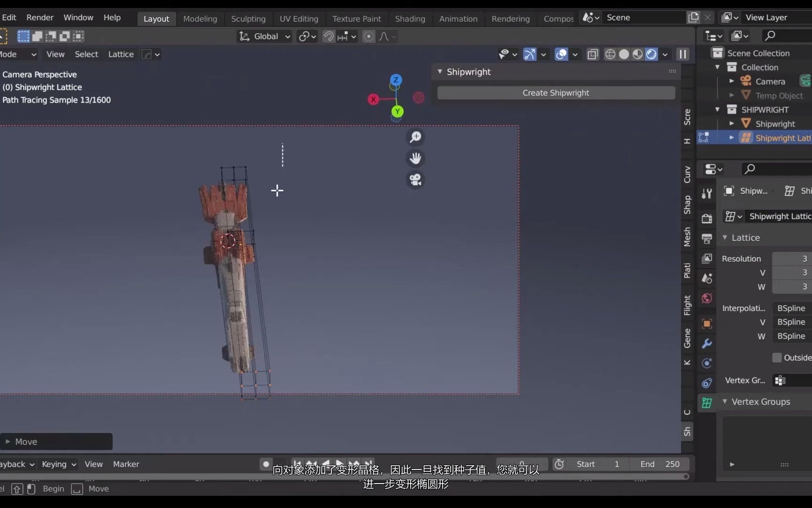Click the viewport camera view icon
Screen dimensions: 812x508
click(415, 180)
